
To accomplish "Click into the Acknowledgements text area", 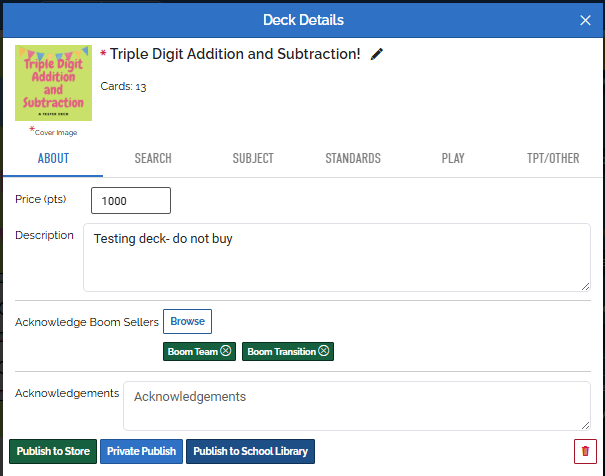I will [x=357, y=406].
